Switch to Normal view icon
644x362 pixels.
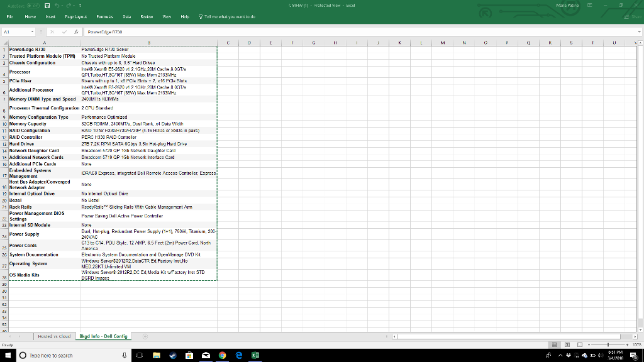[x=555, y=345]
